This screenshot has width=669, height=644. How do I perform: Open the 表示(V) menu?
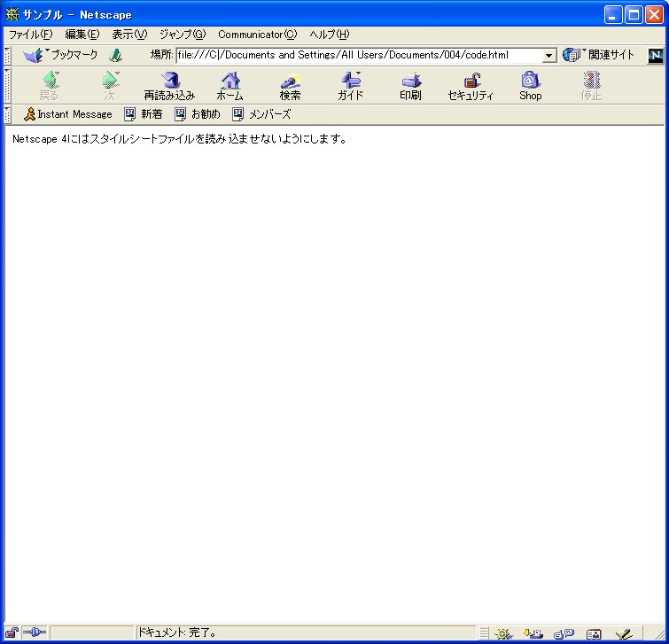click(129, 35)
